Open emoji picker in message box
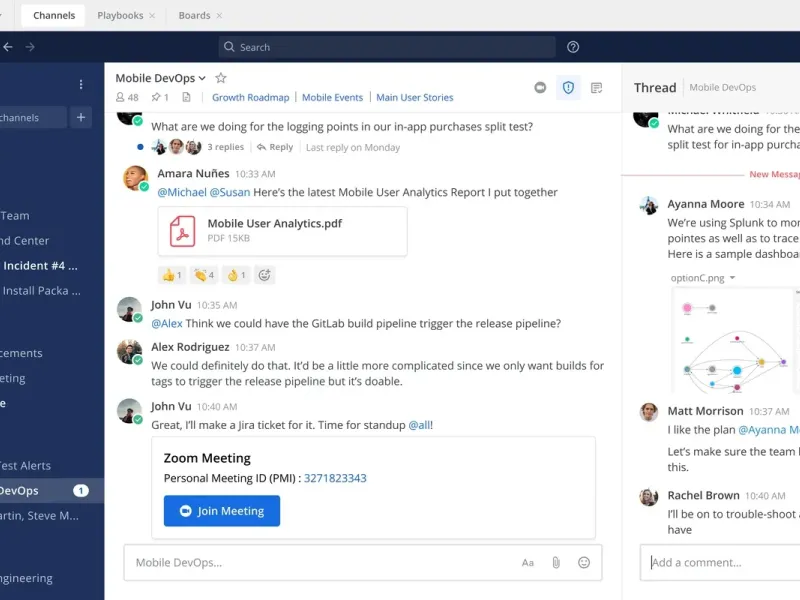This screenshot has width=800, height=600. [584, 562]
